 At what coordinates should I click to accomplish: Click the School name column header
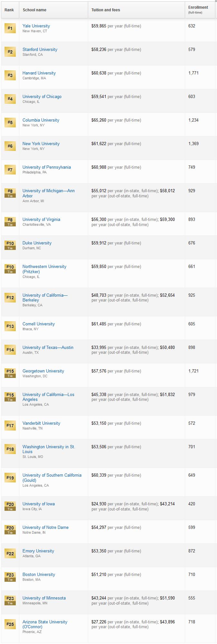coord(34,10)
